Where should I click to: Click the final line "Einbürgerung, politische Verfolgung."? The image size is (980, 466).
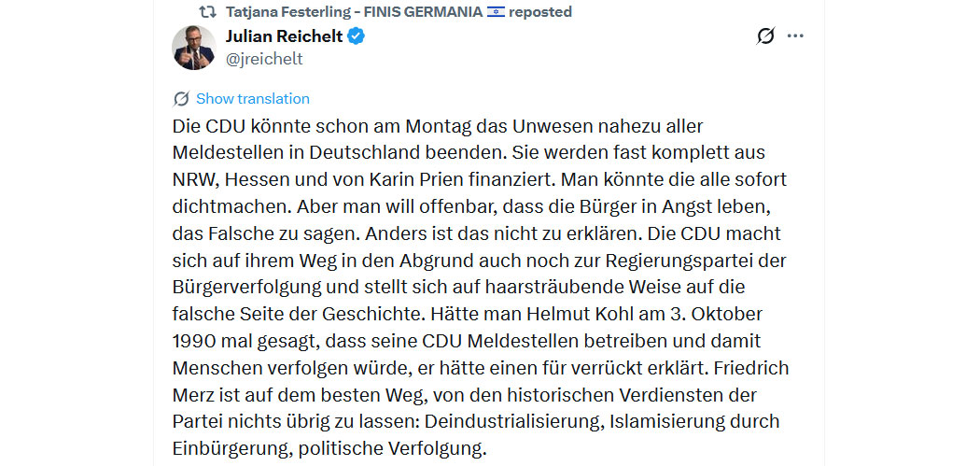point(329,448)
